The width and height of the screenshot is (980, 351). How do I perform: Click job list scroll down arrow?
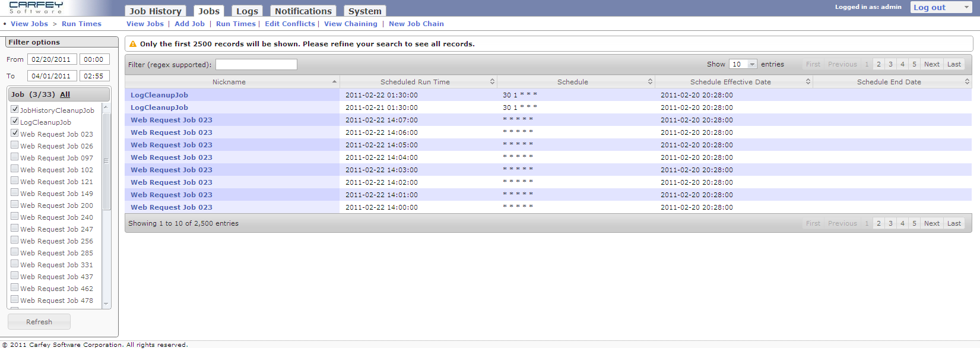[106, 303]
